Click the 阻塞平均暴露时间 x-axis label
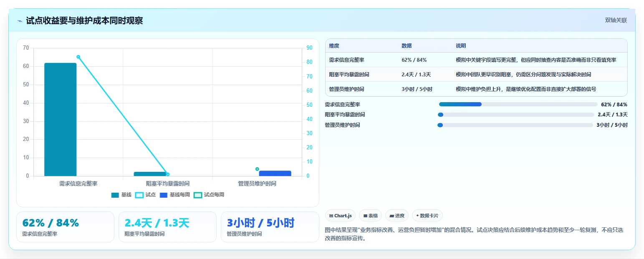Image resolution: width=644 pixels, height=259 pixels. (x=168, y=184)
